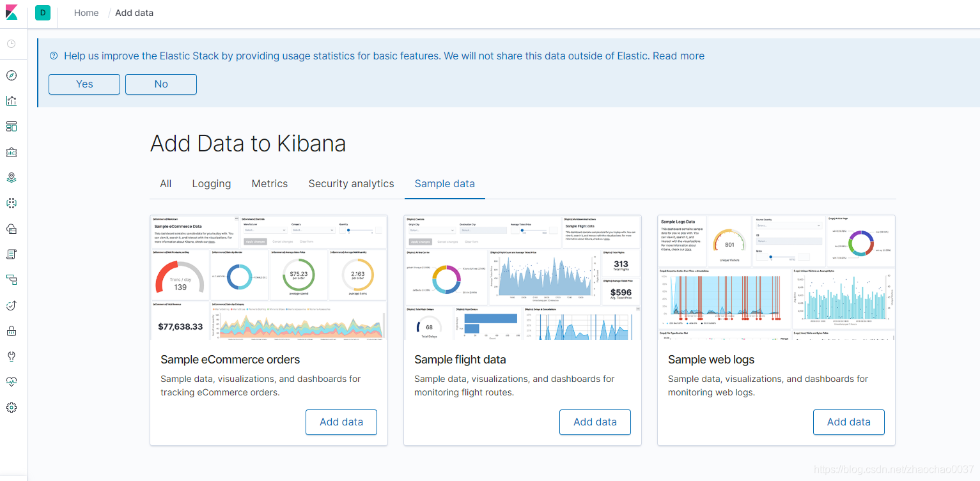This screenshot has height=481, width=980.
Task: Switch to the Metrics tab
Action: click(270, 183)
